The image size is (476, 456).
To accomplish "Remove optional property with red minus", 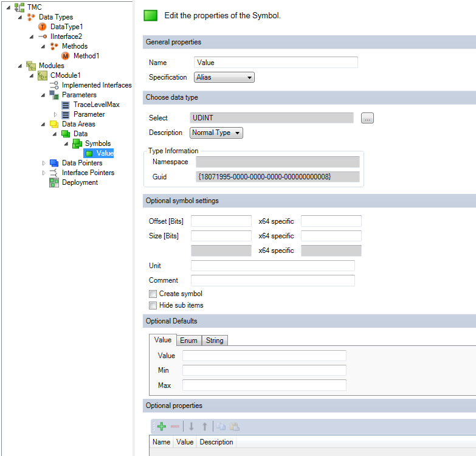I will pos(175,427).
